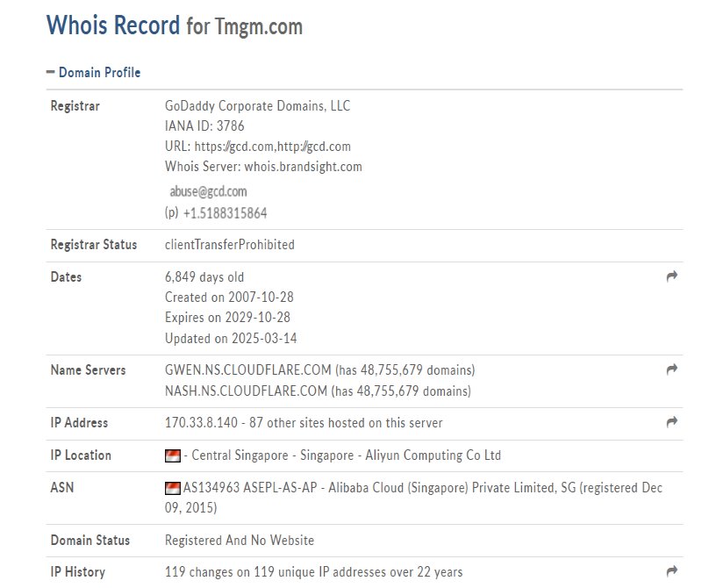
Task: Click the Singapore flag in IP Location row
Action: pos(173,455)
